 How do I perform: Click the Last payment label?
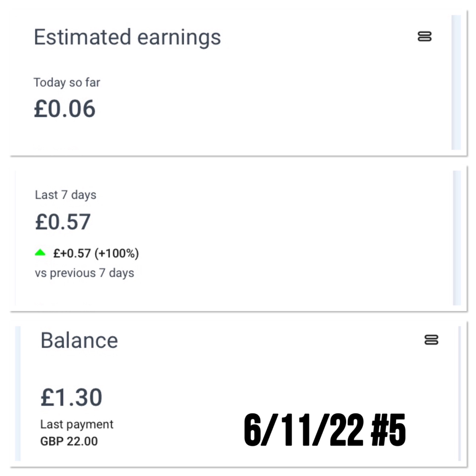[77, 424]
